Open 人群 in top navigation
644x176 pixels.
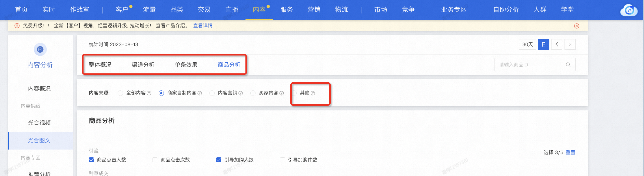540,10
